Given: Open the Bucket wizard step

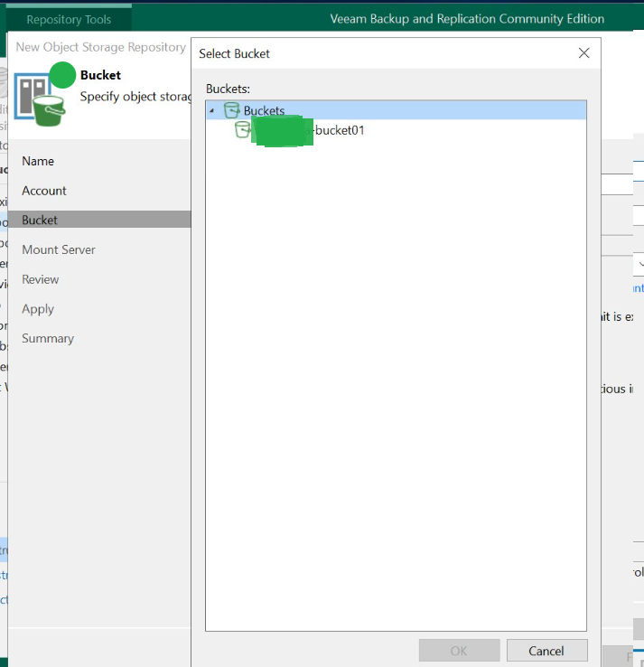Looking at the screenshot, I should 99,220.
